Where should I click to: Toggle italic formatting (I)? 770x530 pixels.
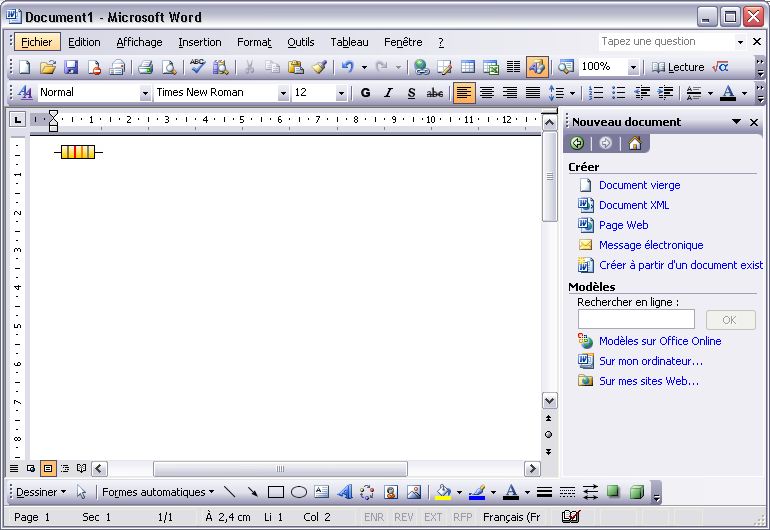click(388, 92)
